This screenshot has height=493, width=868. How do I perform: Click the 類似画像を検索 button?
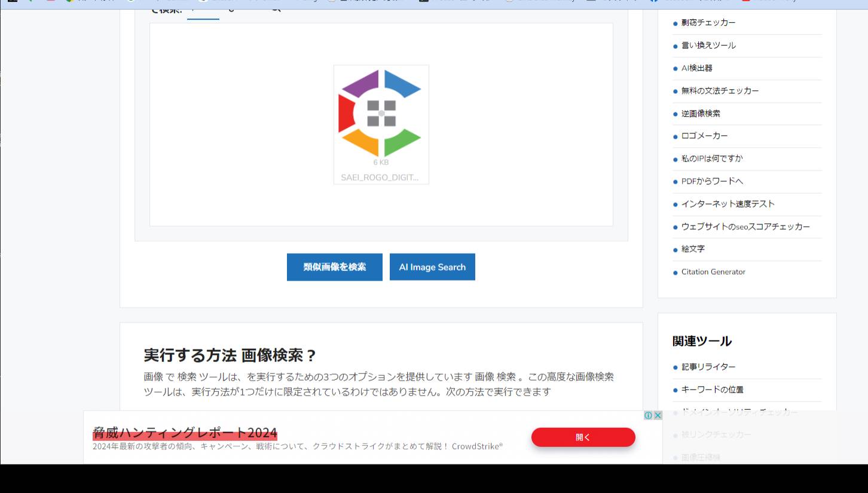335,267
